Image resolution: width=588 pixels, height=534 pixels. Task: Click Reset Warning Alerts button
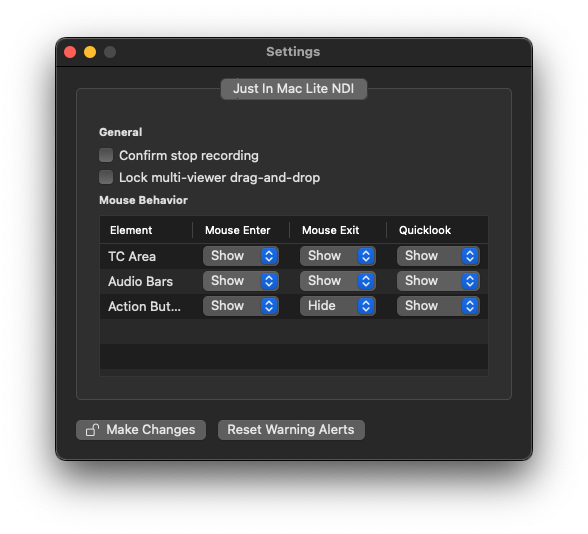(x=291, y=430)
